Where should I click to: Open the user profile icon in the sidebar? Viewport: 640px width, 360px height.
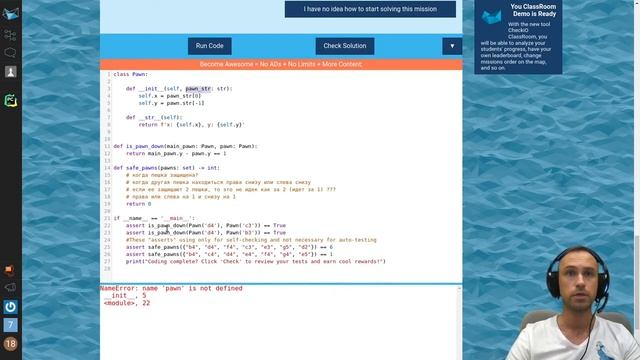[x=11, y=72]
